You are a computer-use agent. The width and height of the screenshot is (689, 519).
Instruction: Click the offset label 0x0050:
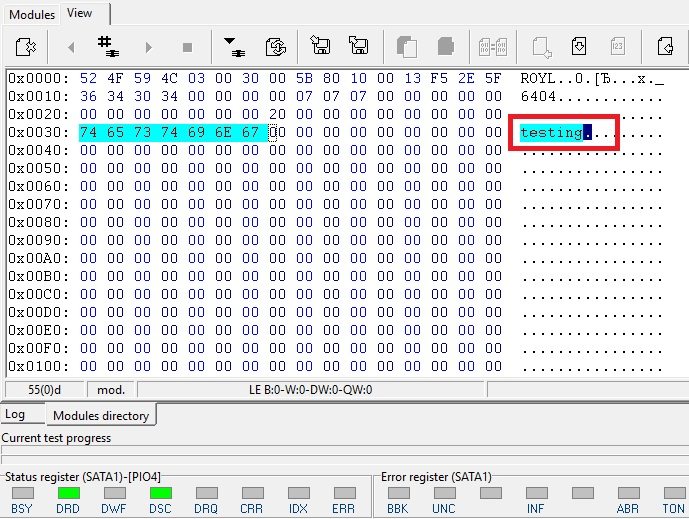(x=39, y=168)
